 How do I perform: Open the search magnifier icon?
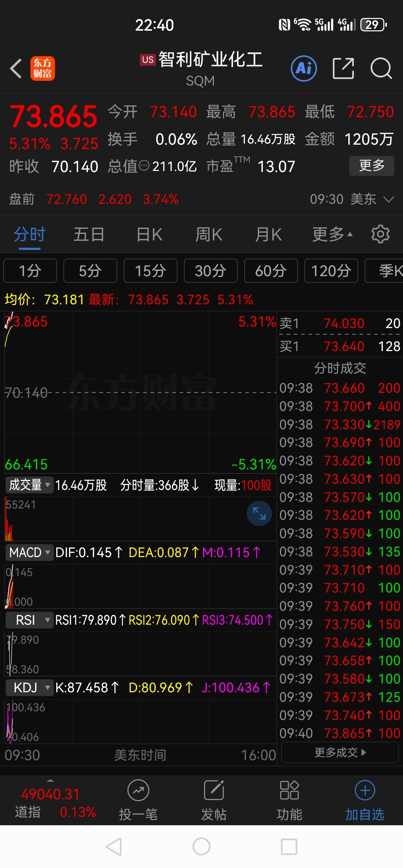[x=381, y=68]
